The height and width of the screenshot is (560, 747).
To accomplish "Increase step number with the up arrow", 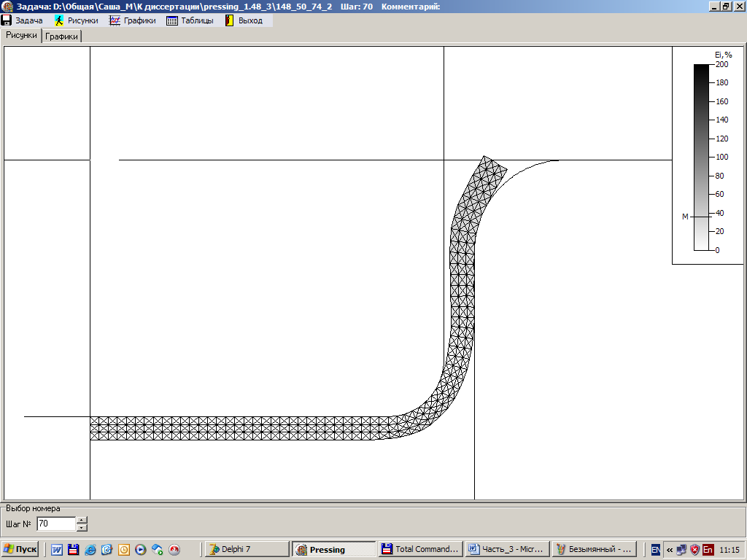I will click(x=82, y=520).
